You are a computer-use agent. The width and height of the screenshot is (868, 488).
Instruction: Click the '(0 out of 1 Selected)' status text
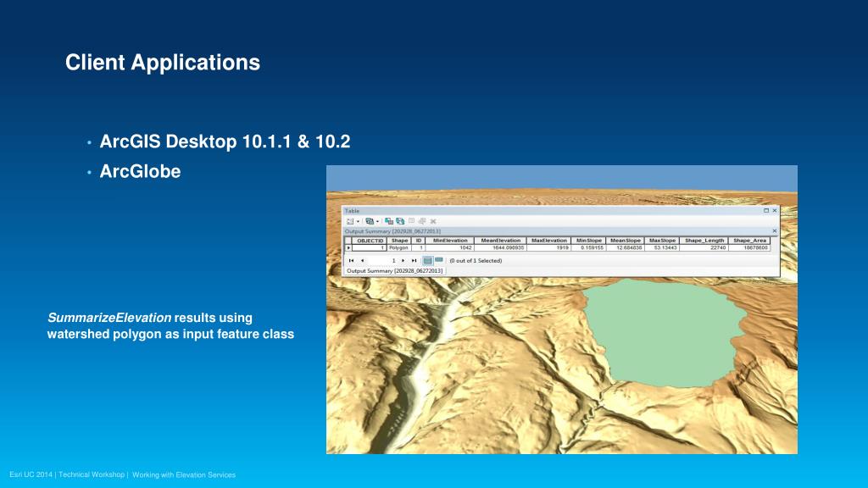tap(476, 261)
